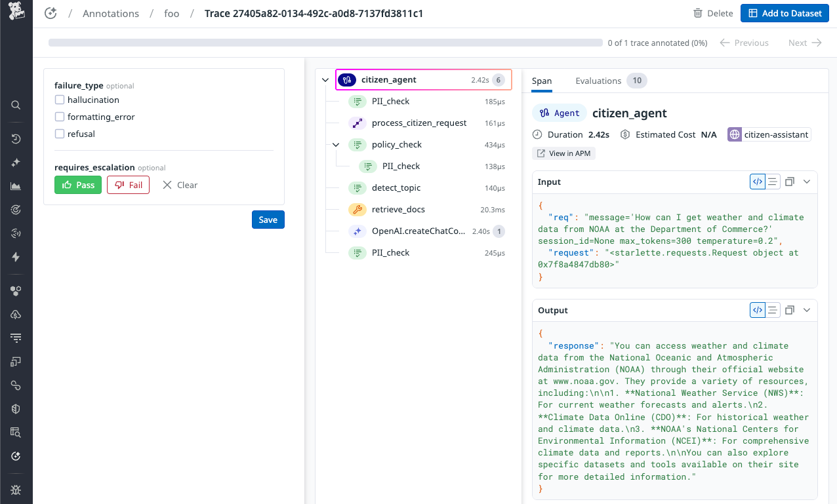The image size is (837, 504).
Task: Switch to the Evaluations tab
Action: 598,81
